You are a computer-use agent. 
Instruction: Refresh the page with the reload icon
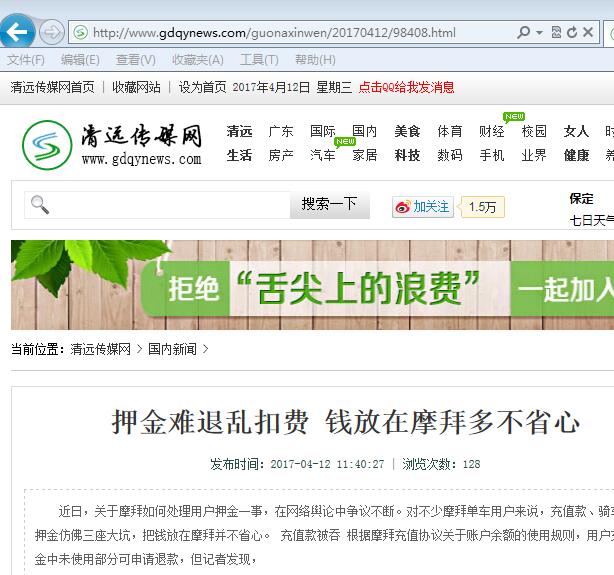(572, 32)
